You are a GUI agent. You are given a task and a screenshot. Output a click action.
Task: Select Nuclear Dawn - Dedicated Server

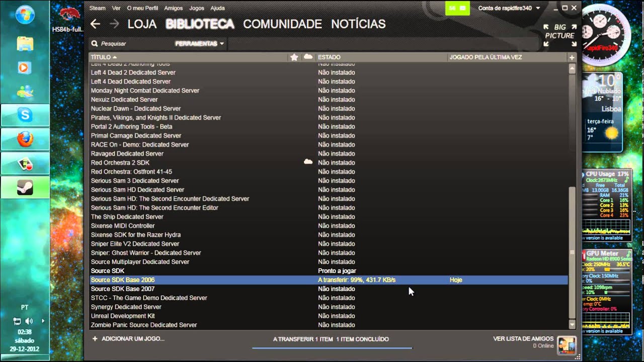tap(329, 109)
